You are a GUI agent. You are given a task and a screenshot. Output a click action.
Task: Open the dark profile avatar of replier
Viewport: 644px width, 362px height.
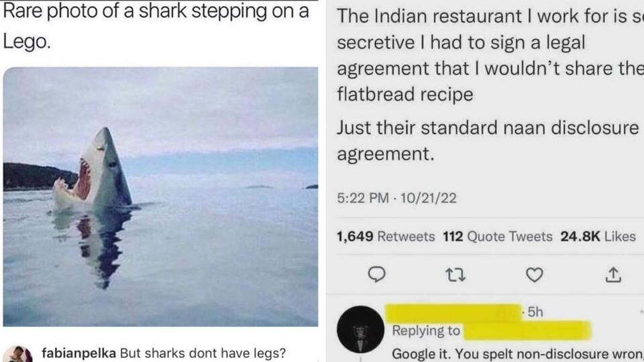(360, 329)
